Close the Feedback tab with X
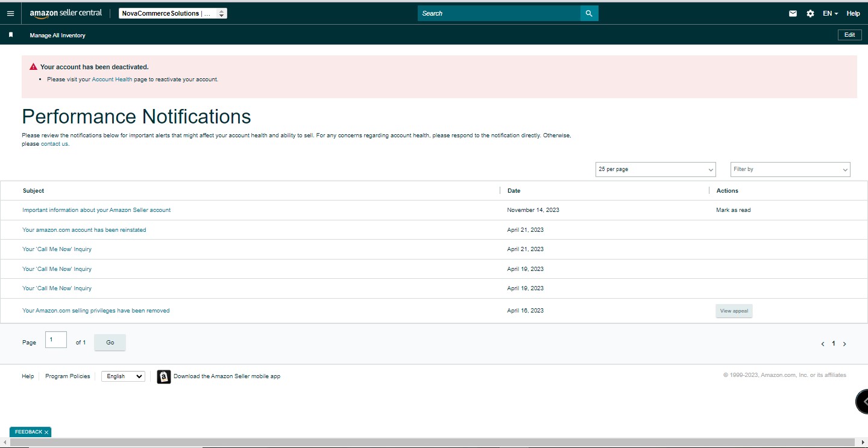This screenshot has height=448, width=868. coord(46,432)
